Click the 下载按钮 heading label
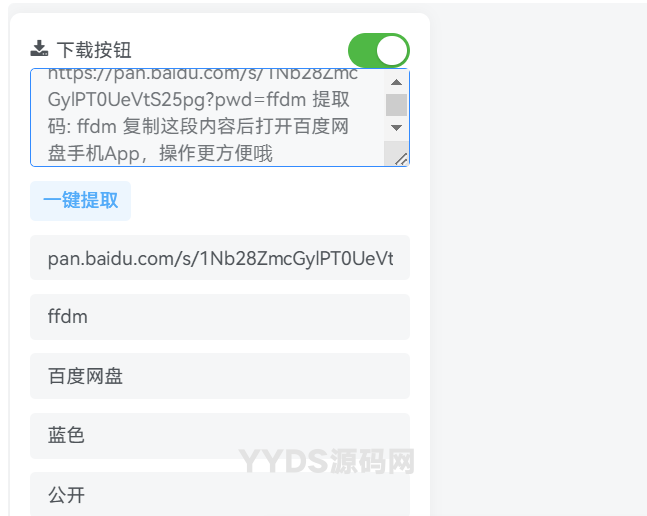Screen dimensions: 647x516 coord(94,50)
